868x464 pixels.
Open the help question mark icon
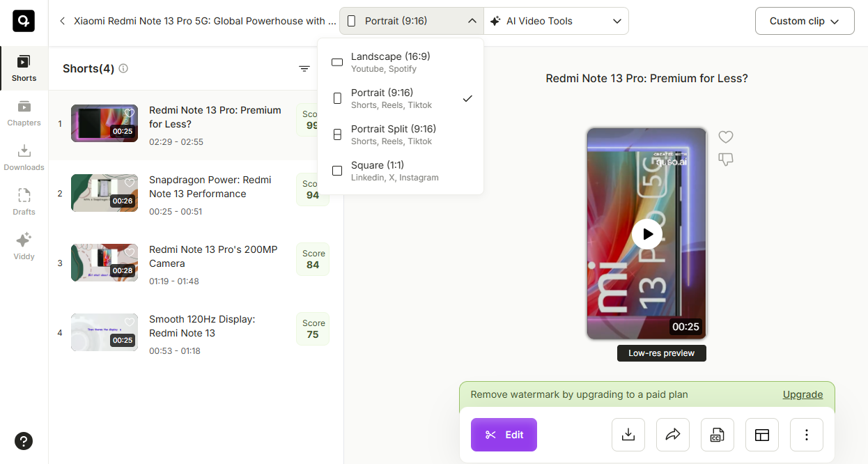(x=24, y=440)
